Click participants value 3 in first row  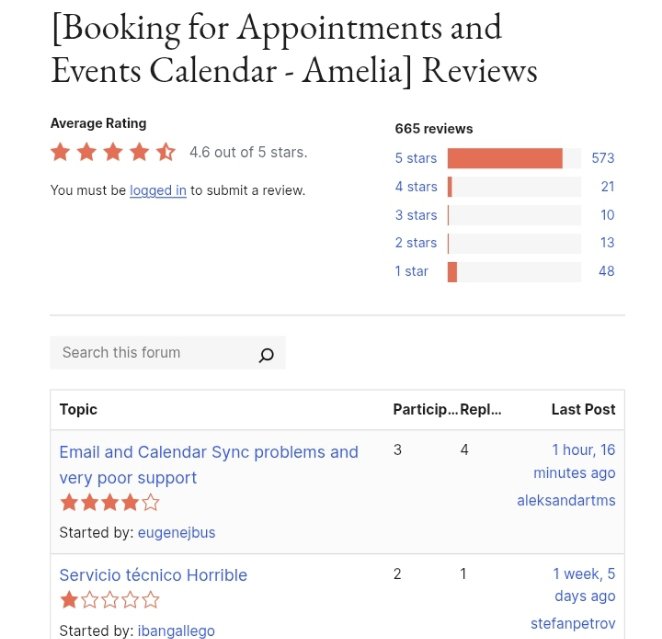(x=397, y=450)
